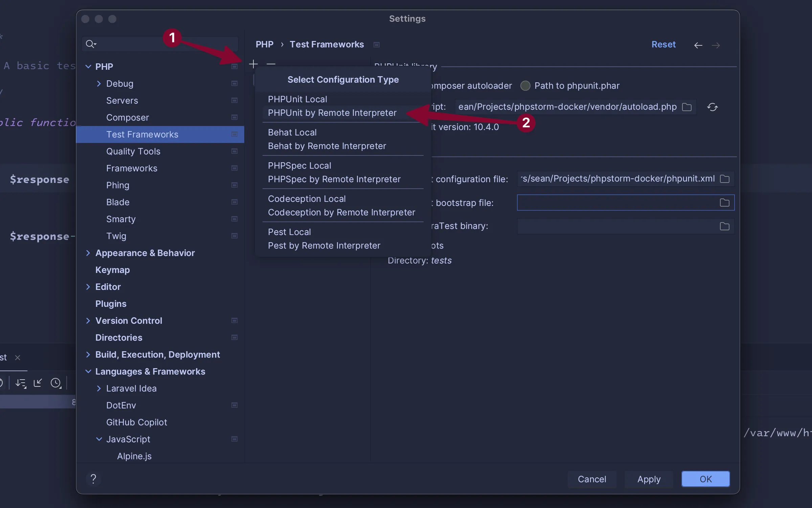812x508 pixels.
Task: Click the minus remove configuration icon
Action: point(271,64)
